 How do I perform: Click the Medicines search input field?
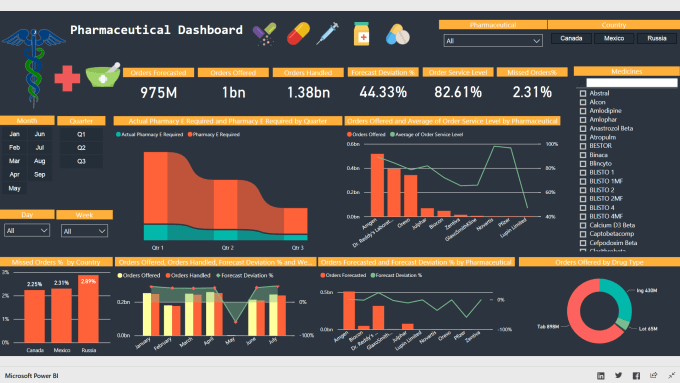pyautogui.click(x=631, y=82)
